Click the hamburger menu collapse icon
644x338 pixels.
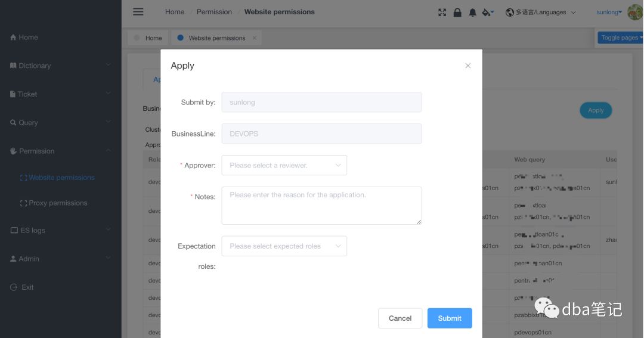138,12
